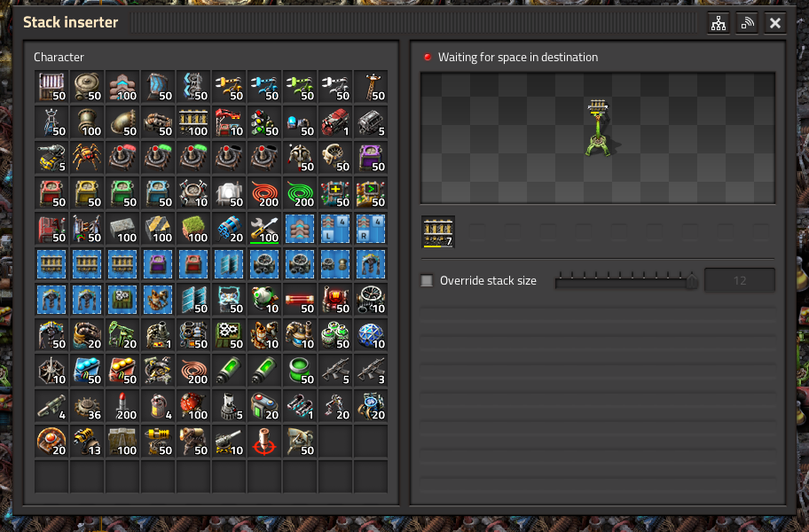This screenshot has width=809, height=532.
Task: Select the spidertron item
Action: [x=87, y=158]
